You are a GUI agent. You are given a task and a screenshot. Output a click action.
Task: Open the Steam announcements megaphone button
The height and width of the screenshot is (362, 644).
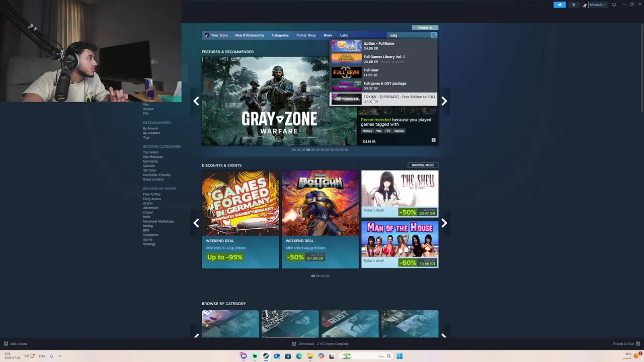[x=559, y=5]
